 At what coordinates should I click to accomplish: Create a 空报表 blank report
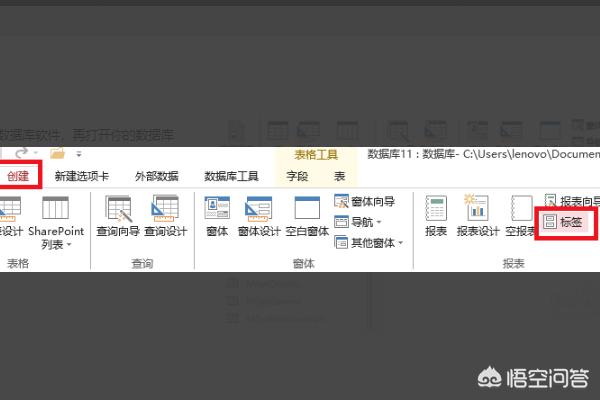[518, 217]
